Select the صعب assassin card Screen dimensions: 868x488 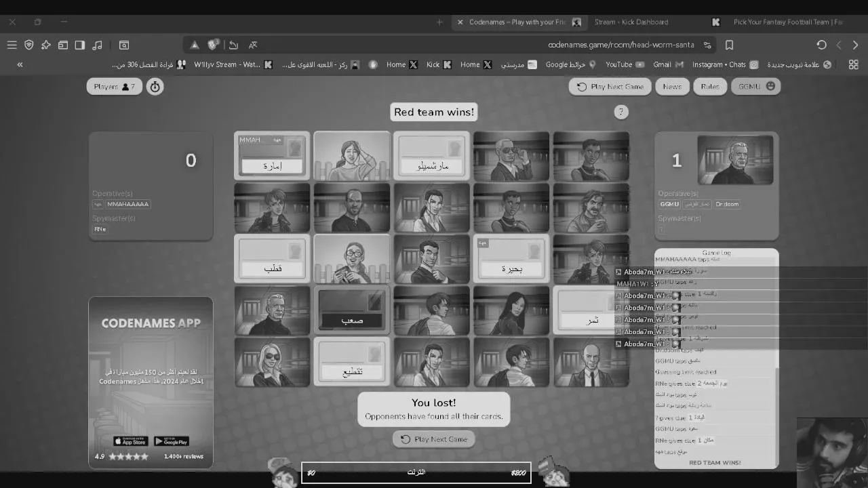352,310
